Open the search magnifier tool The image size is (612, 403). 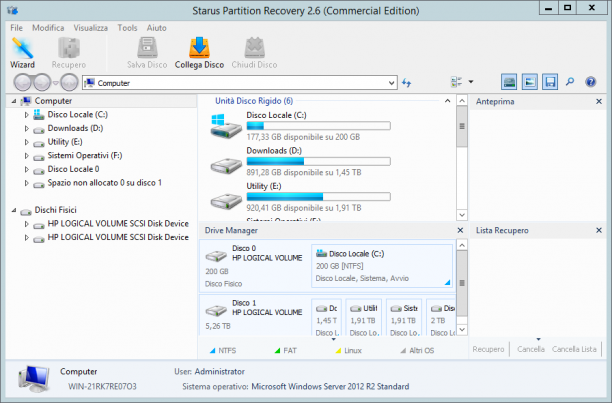[x=570, y=82]
